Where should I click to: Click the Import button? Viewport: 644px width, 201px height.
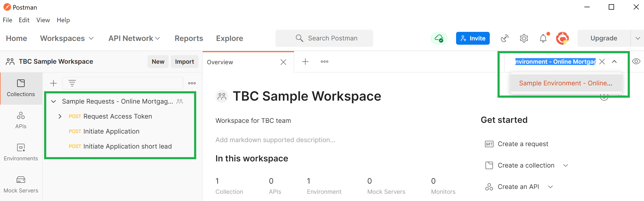coord(184,62)
